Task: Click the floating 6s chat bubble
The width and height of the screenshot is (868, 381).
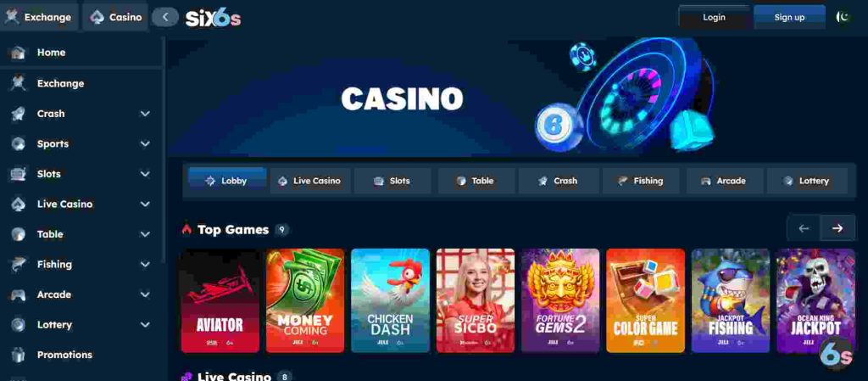Action: (x=836, y=353)
